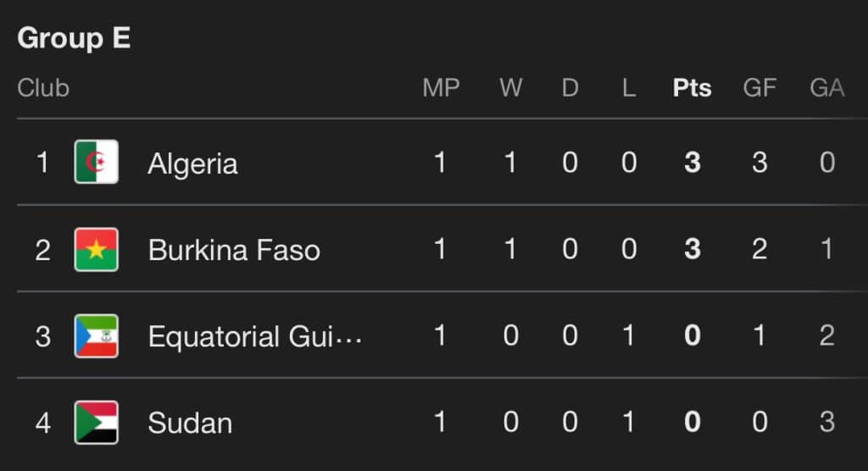Click the W wins column header
The height and width of the screenshot is (471, 868).
pyautogui.click(x=510, y=88)
